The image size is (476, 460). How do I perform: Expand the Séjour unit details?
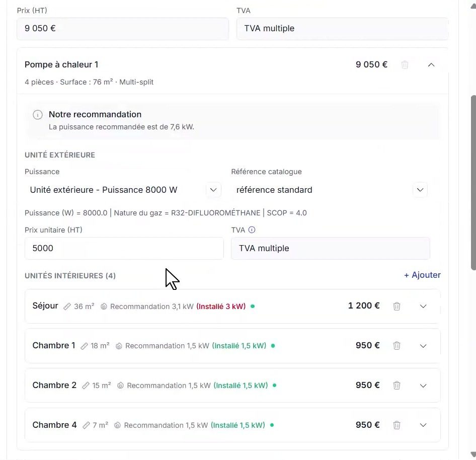423,306
